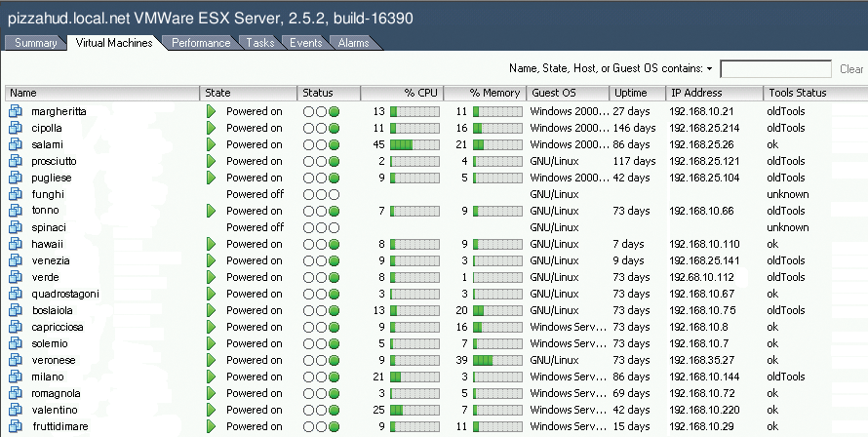Click the '69 days' uptime for romagnola
Image resolution: width=868 pixels, height=437 pixels.
[631, 393]
